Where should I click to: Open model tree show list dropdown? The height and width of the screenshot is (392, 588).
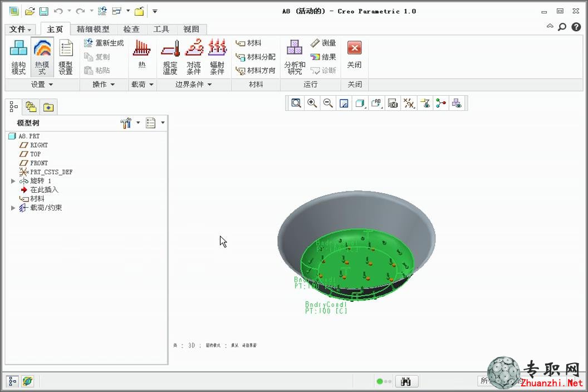point(155,122)
